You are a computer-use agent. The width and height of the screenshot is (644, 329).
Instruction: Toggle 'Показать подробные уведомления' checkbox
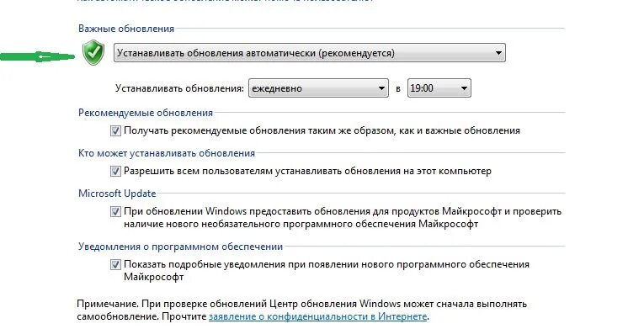point(115,264)
